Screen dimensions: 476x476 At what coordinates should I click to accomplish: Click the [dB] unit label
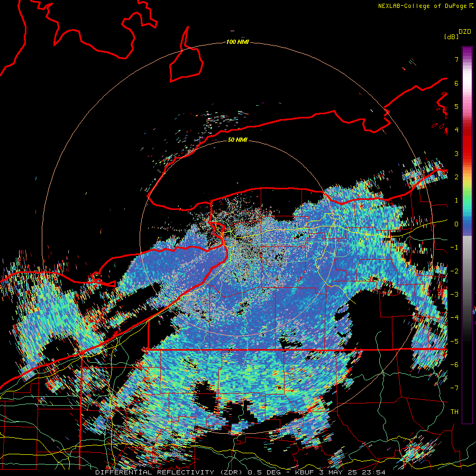click(451, 36)
